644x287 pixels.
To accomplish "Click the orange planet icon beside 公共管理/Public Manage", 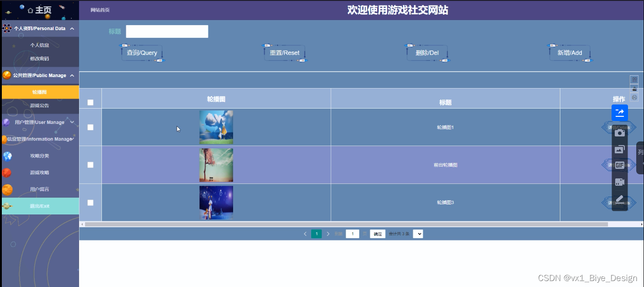I will 7,75.
